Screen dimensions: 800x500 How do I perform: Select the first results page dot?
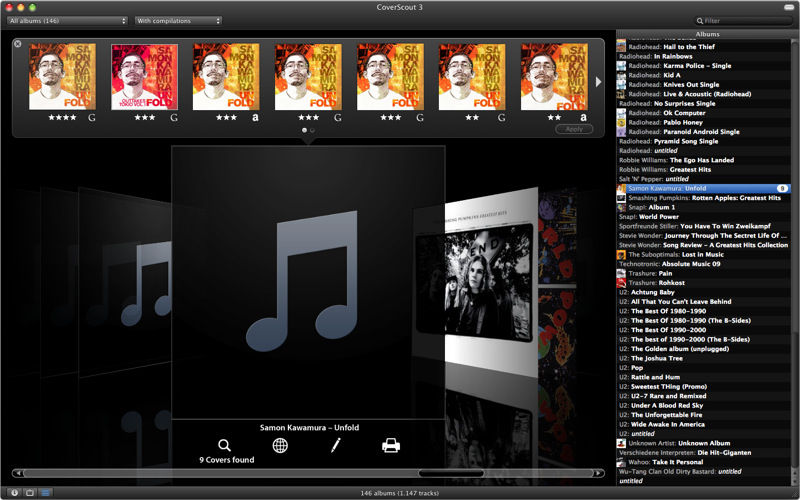305,130
